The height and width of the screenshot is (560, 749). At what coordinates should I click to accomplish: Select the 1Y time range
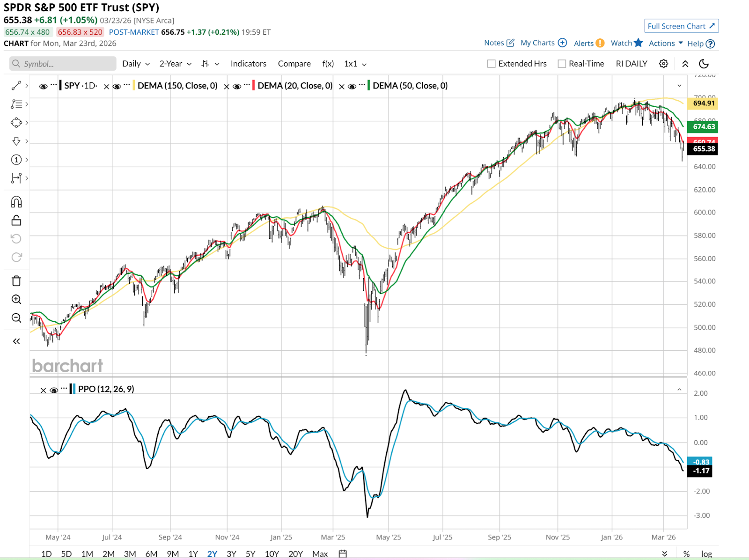[x=193, y=554]
